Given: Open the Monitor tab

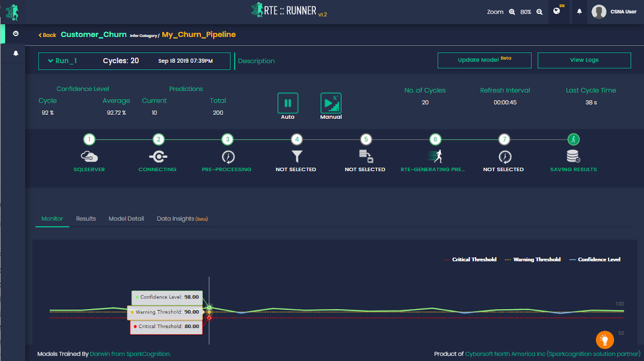Looking at the screenshot, I should click(52, 219).
